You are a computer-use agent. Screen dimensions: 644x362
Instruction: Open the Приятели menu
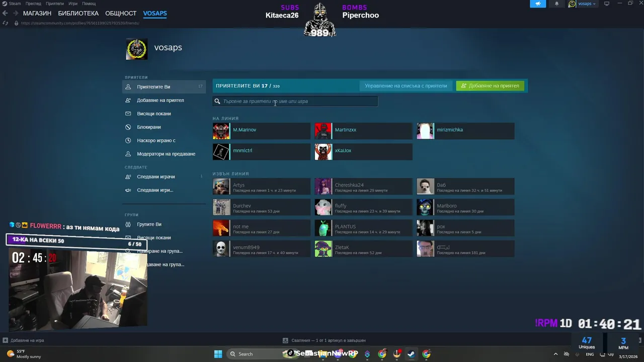[x=55, y=4]
